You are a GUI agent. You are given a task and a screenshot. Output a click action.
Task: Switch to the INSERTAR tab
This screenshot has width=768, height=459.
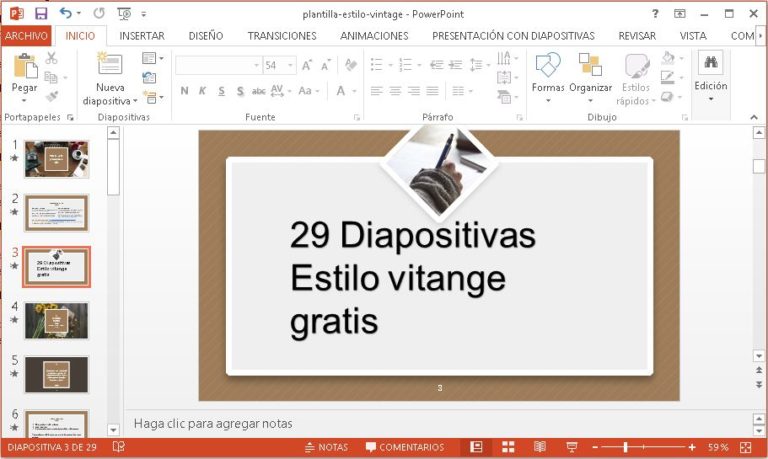142,36
